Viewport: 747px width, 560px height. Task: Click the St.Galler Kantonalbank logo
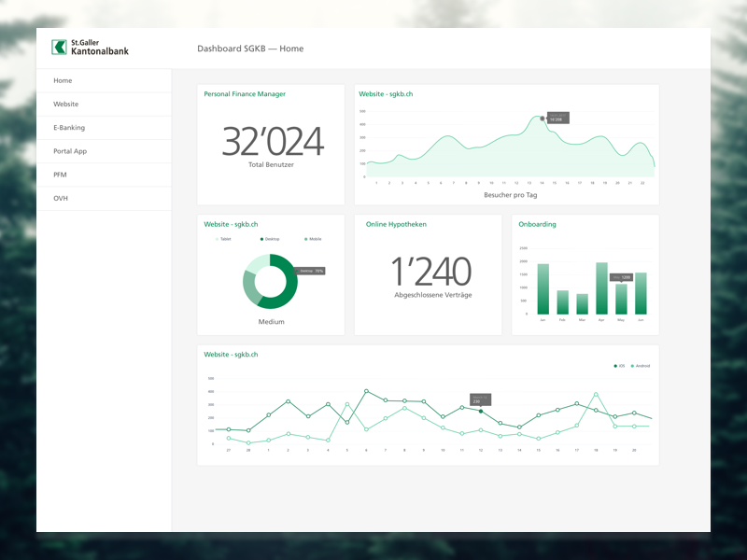[91, 48]
